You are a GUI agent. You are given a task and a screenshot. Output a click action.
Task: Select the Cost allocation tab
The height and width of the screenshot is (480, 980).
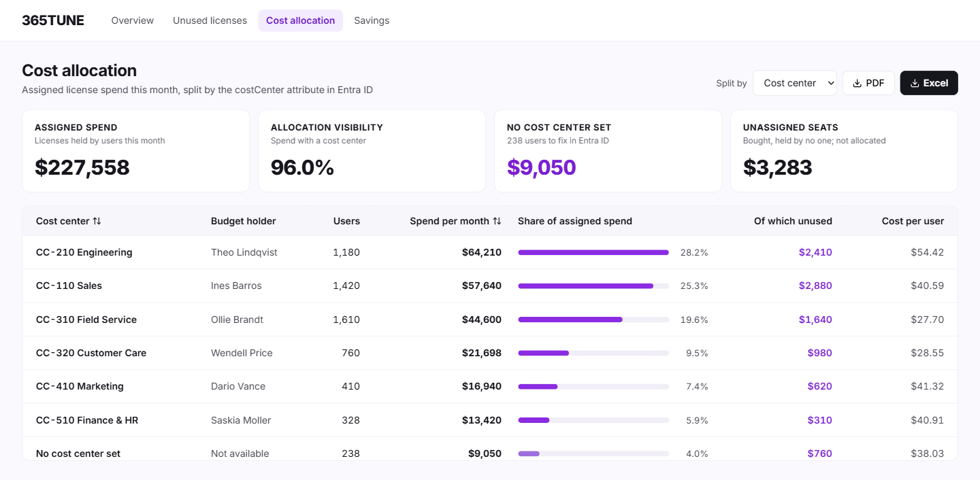(x=300, y=20)
